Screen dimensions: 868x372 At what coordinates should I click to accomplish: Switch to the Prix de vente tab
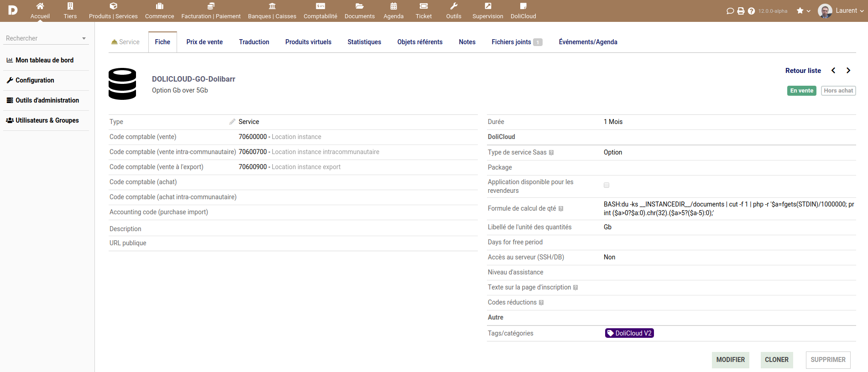[204, 42]
